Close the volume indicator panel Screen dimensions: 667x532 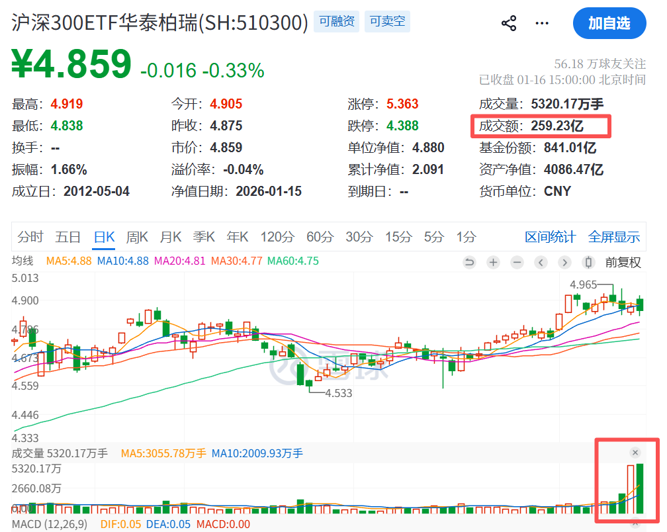point(635,453)
